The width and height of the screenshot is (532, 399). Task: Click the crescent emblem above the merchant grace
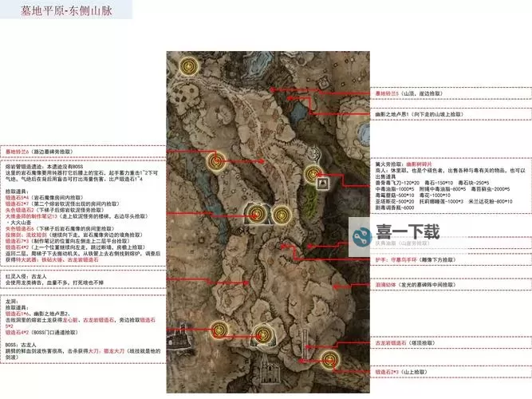tap(315, 152)
